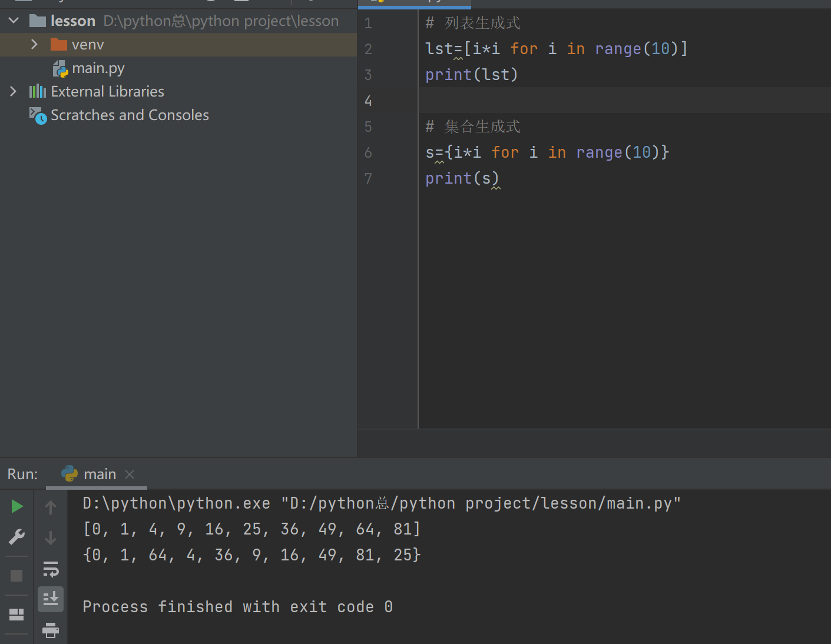Select the venv folder in project tree

(x=178, y=45)
